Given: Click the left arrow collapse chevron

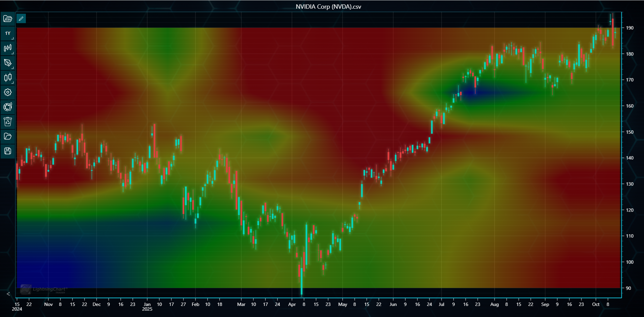Looking at the screenshot, I should point(8,294).
